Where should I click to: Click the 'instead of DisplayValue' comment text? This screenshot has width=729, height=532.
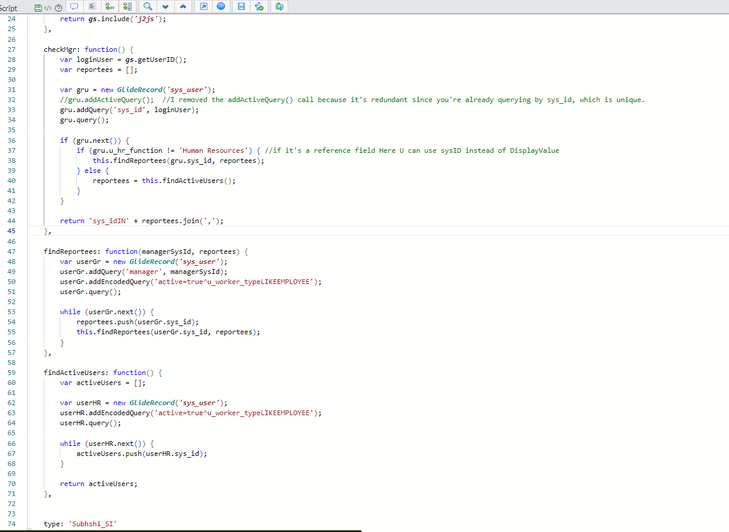pos(512,151)
